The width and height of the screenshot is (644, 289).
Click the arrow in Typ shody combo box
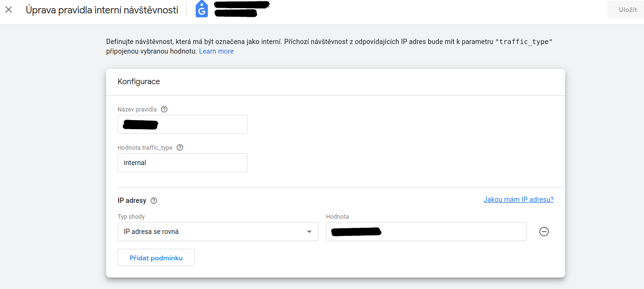pos(309,232)
